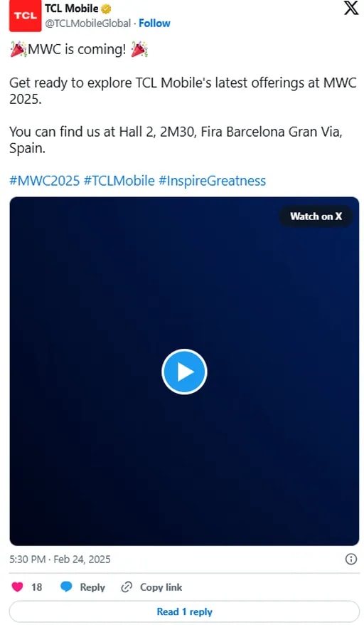This screenshot has height=625, width=364.
Task: Click the @TCLMobileGlobal handle
Action: (87, 23)
